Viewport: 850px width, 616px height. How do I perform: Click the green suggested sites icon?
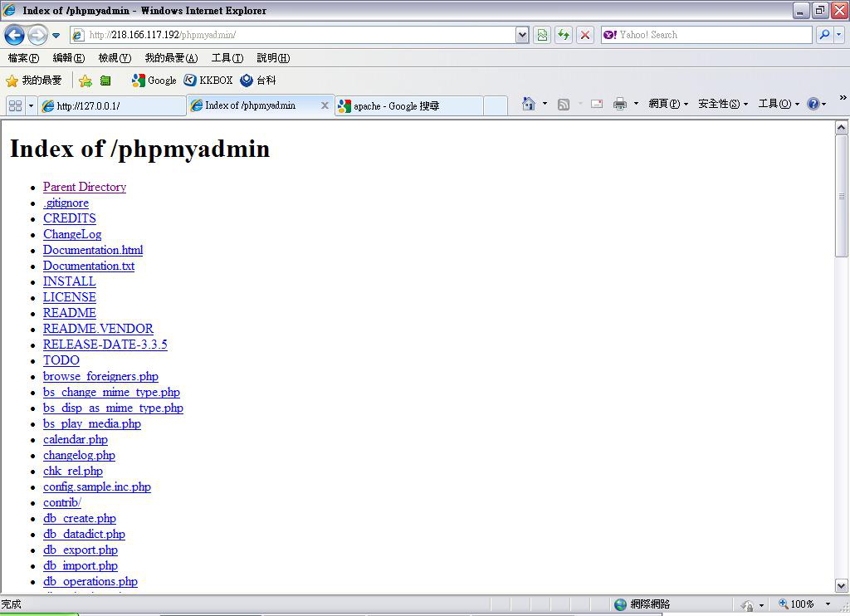(105, 81)
